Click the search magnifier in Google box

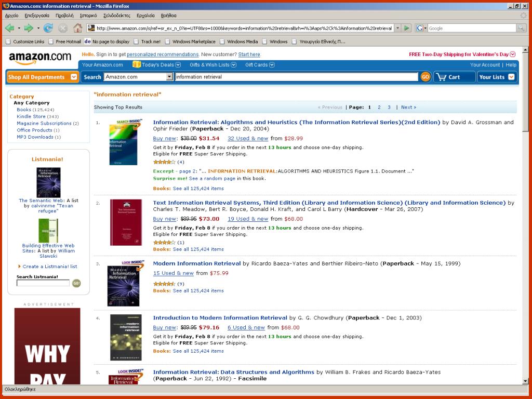(521, 28)
